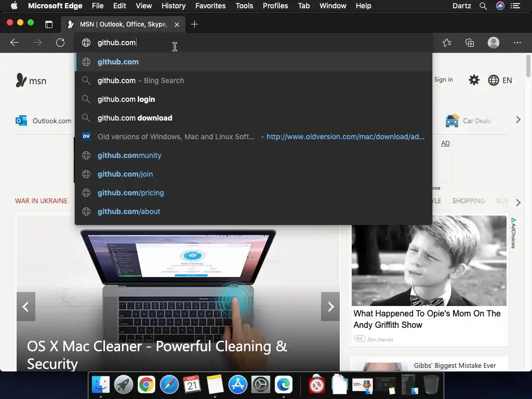The width and height of the screenshot is (532, 399).
Task: Open the History menu
Action: (174, 6)
